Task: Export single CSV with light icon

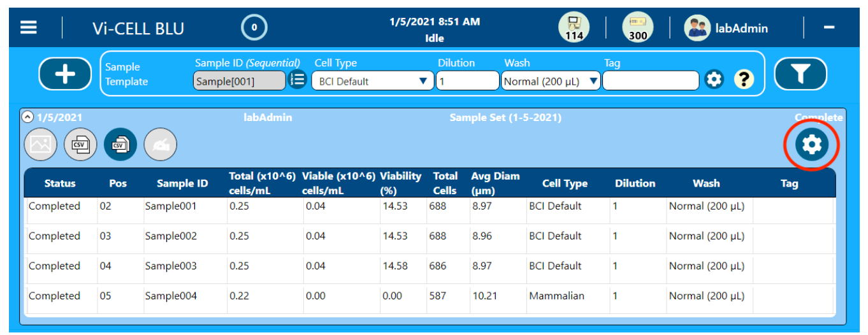Action: (80, 145)
